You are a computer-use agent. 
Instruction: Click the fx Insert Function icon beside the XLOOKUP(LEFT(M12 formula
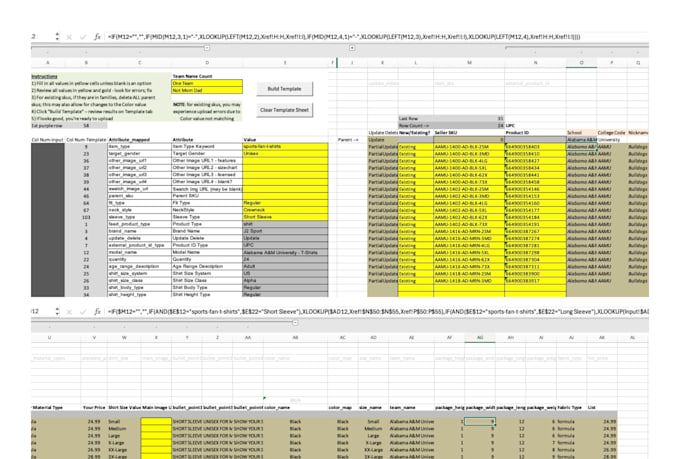coord(97,37)
